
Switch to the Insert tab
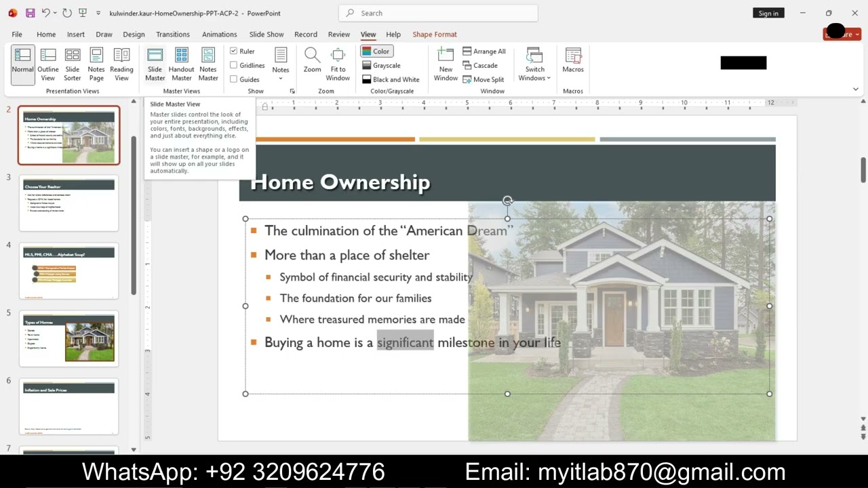(x=76, y=34)
